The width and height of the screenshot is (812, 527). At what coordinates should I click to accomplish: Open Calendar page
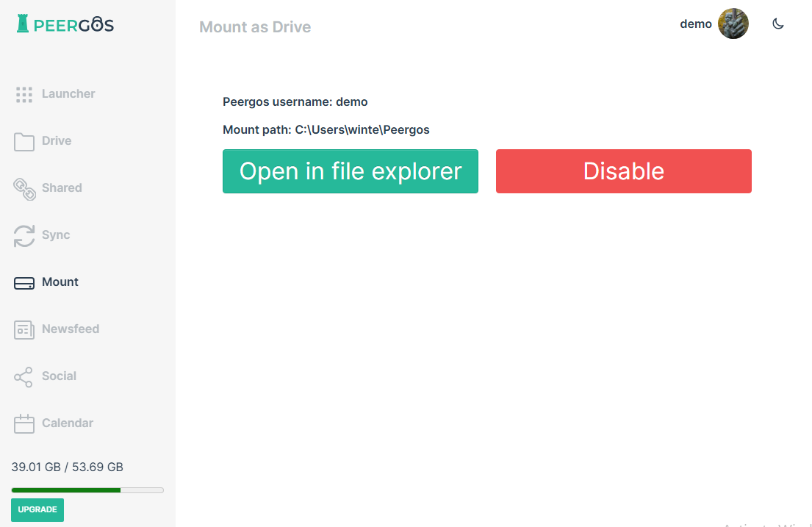click(x=68, y=423)
